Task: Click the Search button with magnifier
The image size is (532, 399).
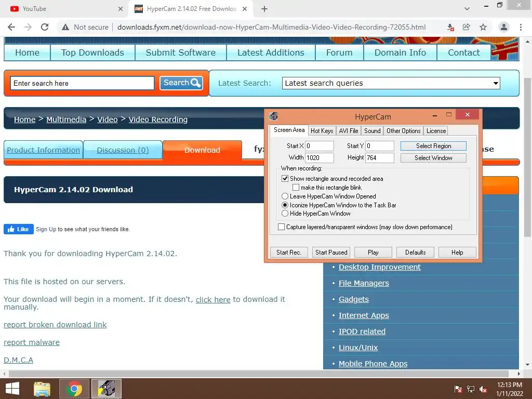Action: click(181, 83)
